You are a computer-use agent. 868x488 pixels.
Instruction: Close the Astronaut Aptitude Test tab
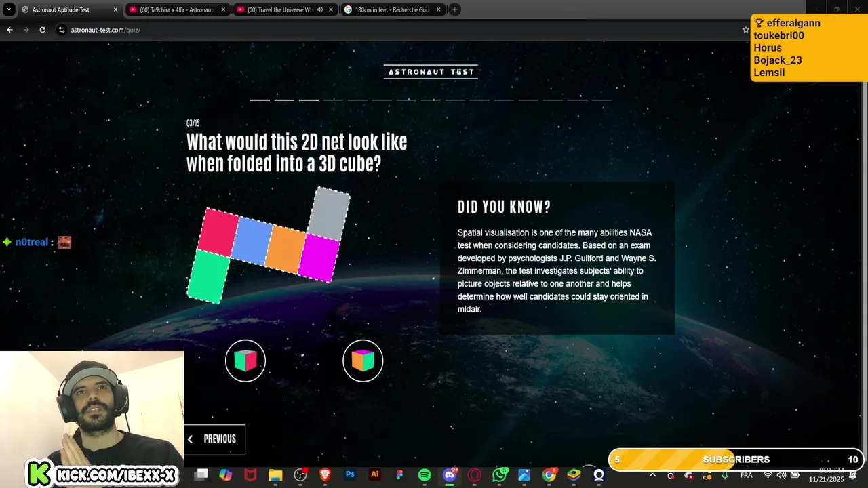pos(115,9)
